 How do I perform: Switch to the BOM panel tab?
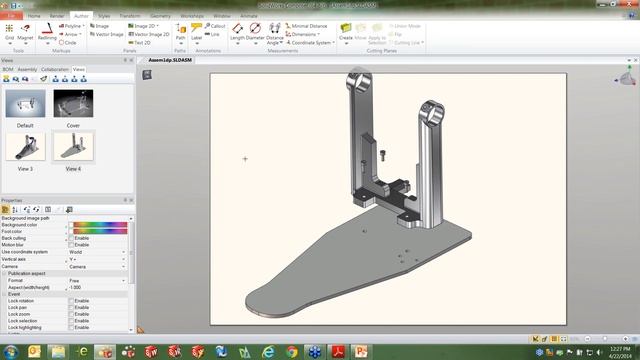click(x=8, y=69)
